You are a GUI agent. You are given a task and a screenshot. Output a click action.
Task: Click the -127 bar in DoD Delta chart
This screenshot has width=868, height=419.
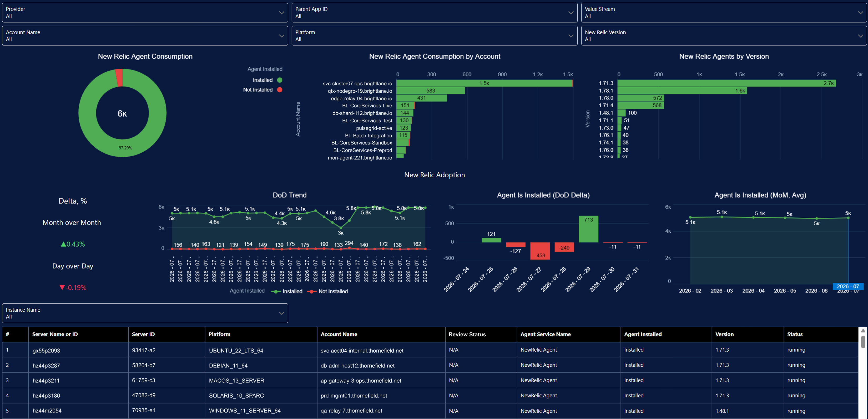[516, 245]
